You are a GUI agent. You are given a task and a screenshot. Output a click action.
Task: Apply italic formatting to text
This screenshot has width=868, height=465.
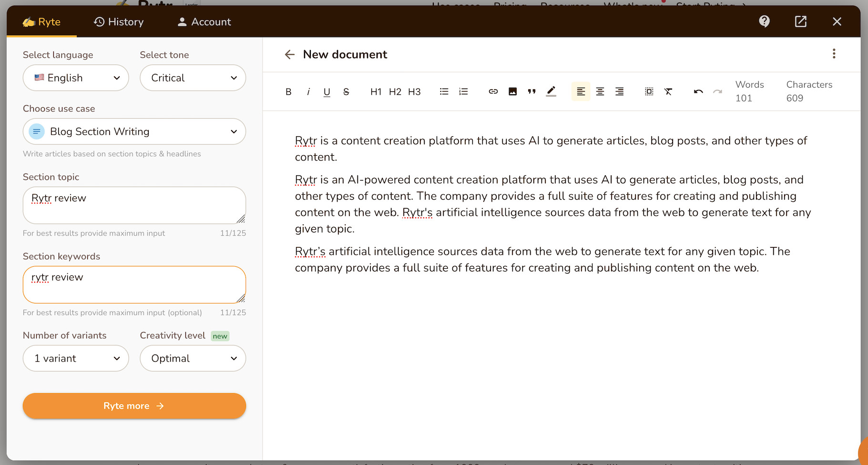(308, 92)
